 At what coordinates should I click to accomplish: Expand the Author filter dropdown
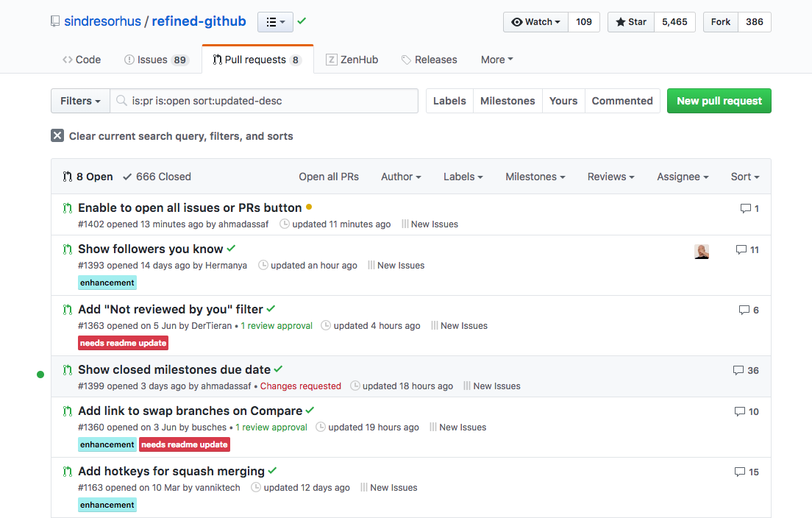(x=401, y=177)
